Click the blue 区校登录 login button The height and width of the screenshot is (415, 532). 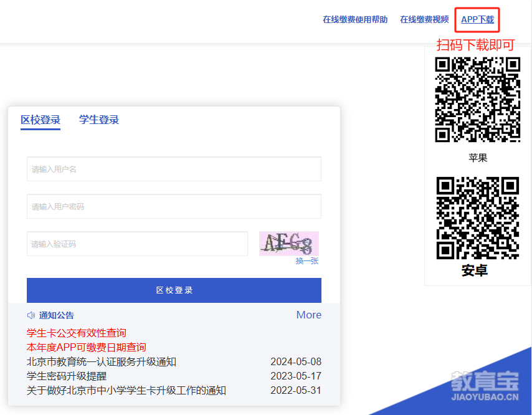coord(174,290)
